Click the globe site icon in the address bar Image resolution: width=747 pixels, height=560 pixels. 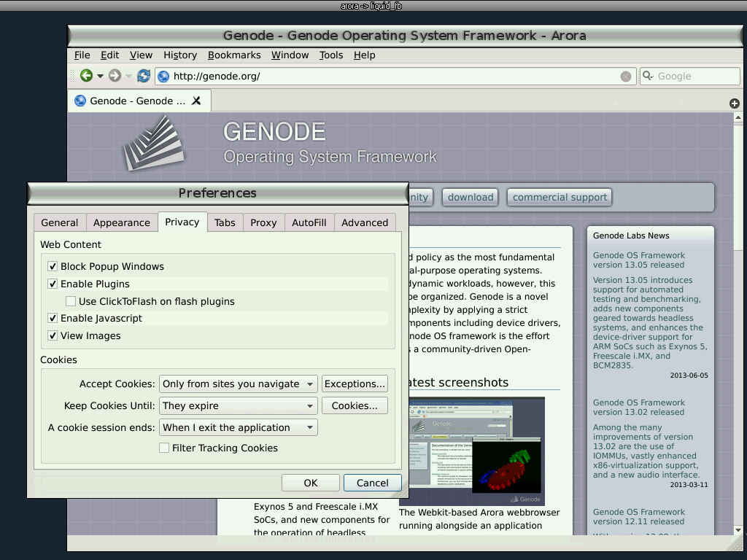(x=163, y=77)
